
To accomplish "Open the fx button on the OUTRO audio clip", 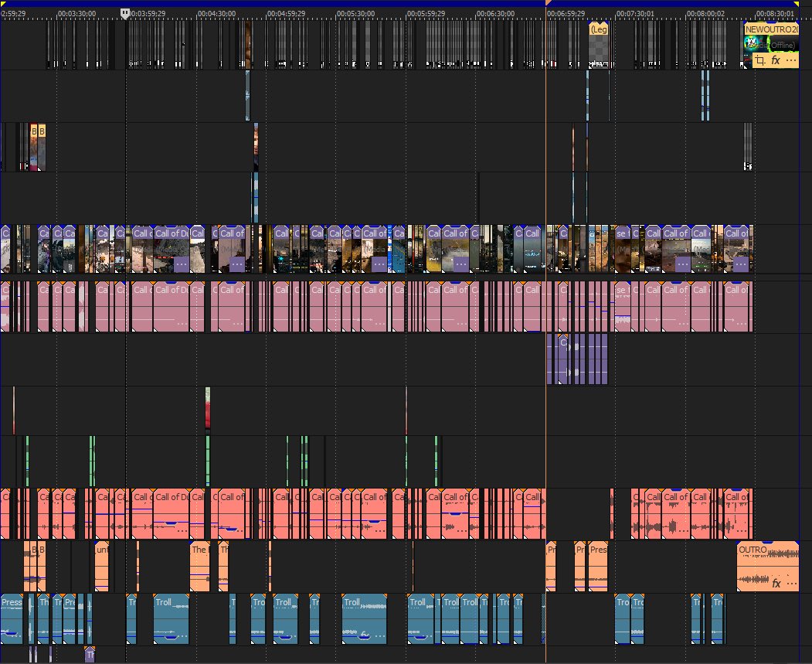I will (776, 583).
